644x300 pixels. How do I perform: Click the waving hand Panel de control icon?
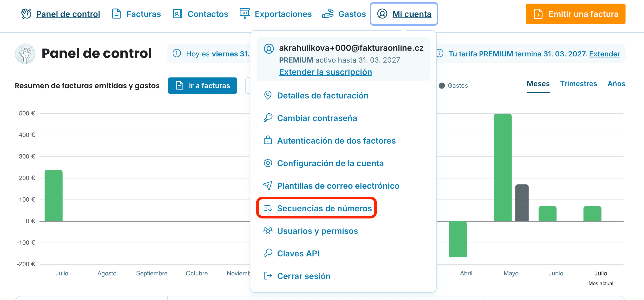click(26, 14)
